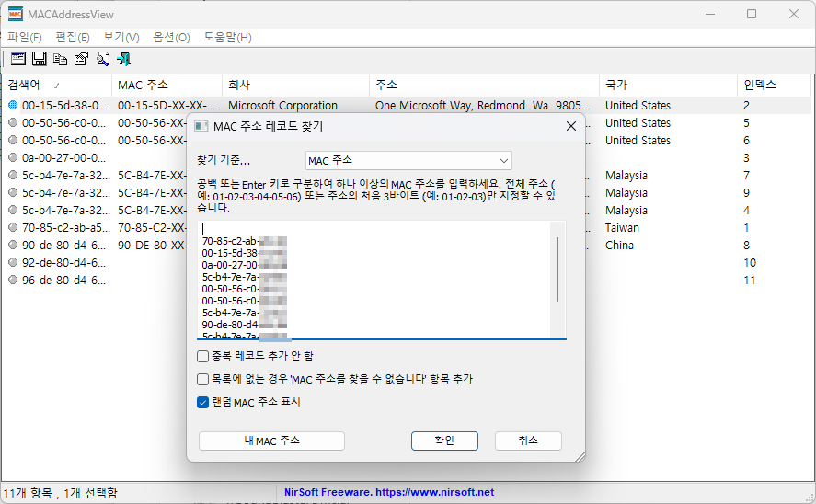This screenshot has width=816, height=504.
Task: Click the Malaysia cell in index 7 row
Action: point(626,176)
